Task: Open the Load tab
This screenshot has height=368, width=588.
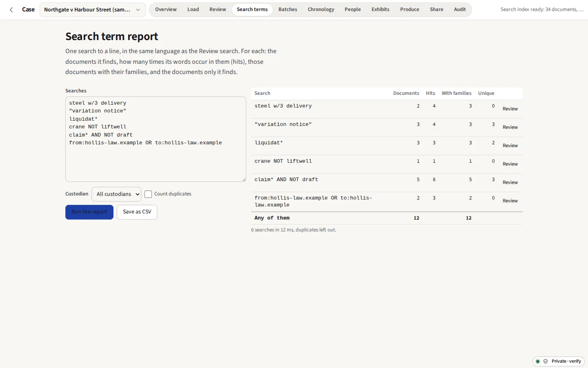Action: (193, 9)
